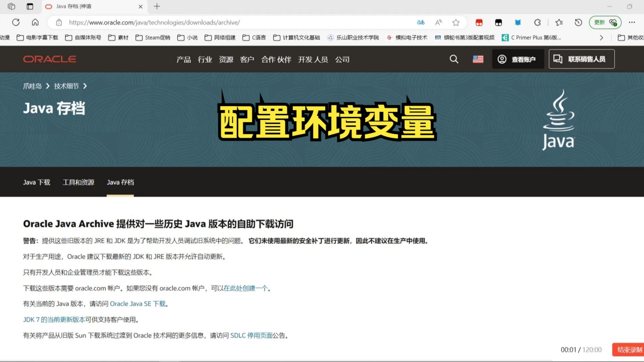
Task: Select the US flag country icon
Action: [478, 59]
